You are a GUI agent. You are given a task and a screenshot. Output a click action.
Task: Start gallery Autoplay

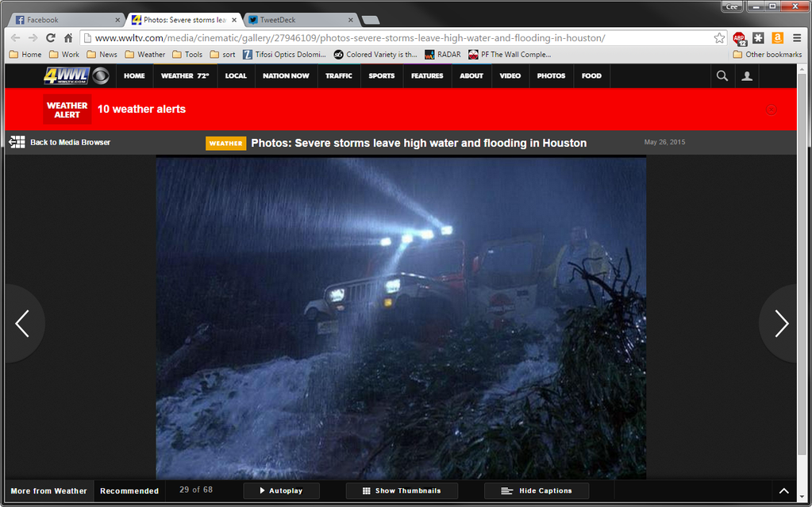coord(281,491)
